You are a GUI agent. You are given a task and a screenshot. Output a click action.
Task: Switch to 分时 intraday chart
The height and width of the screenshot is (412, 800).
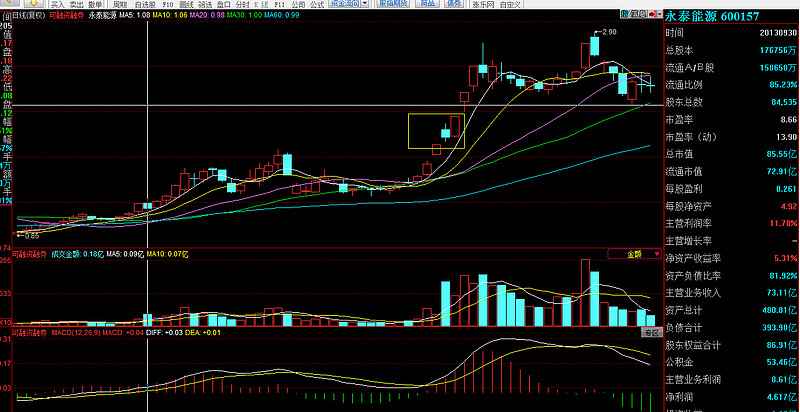[242, 5]
